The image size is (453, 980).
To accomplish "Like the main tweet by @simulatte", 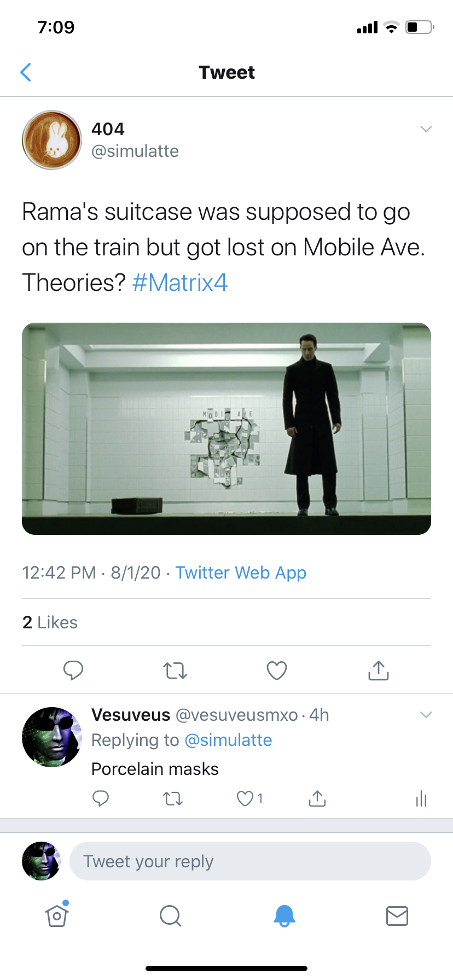I will click(x=276, y=670).
